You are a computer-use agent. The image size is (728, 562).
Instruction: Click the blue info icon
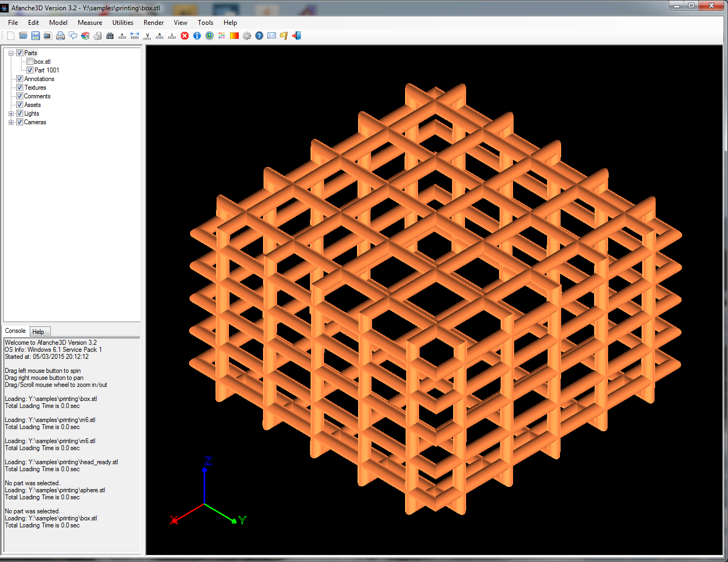pyautogui.click(x=197, y=36)
